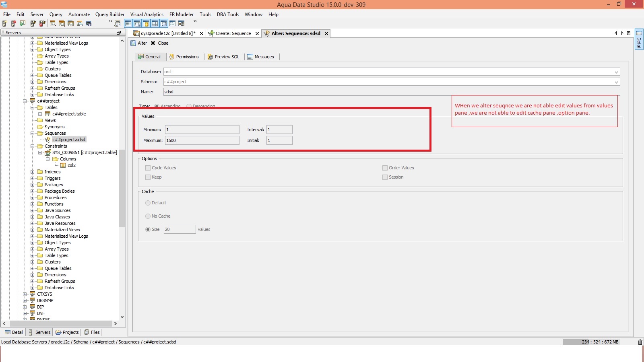Click the Close button beside Alter
Screen dimensions: 644x362
point(159,43)
